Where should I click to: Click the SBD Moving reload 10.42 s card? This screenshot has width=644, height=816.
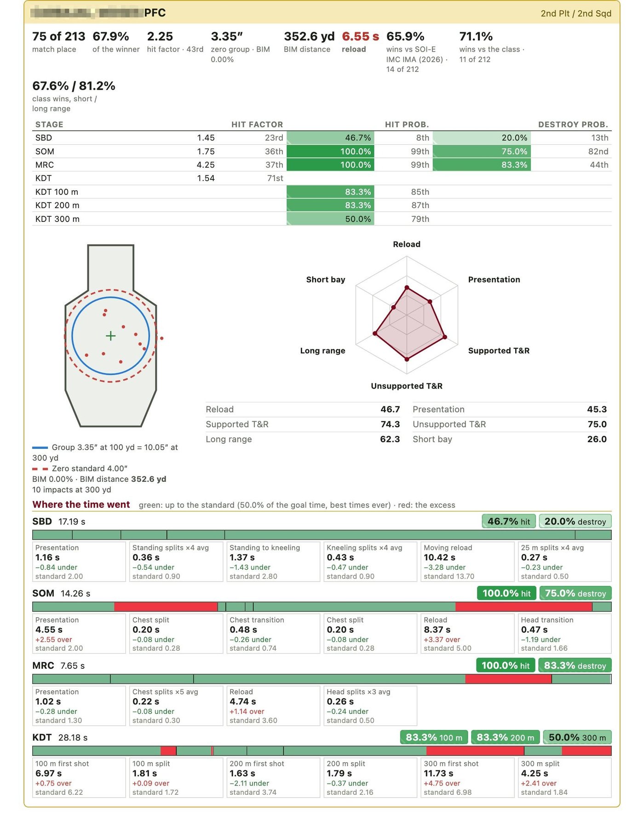[x=467, y=561]
